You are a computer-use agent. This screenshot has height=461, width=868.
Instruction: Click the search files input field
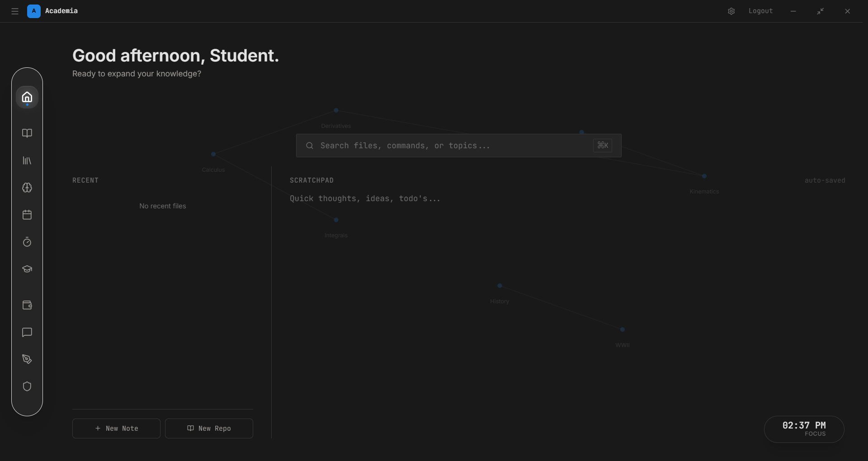(x=452, y=145)
